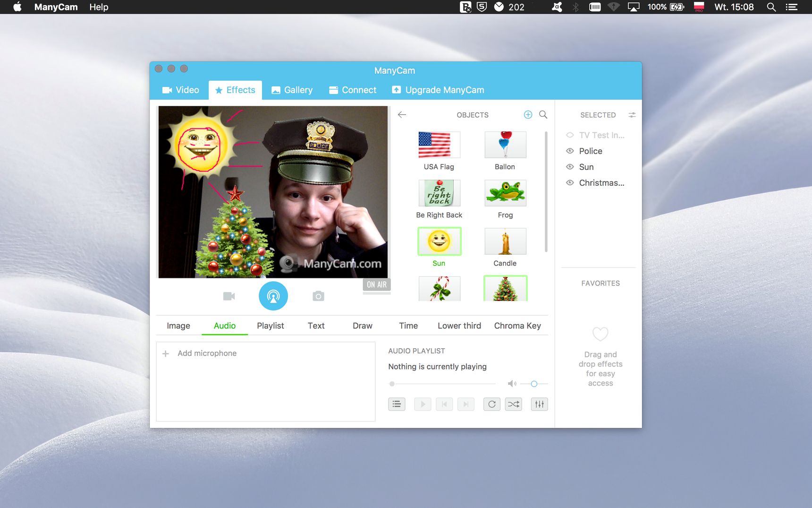812x508 pixels.
Task: Skip to previous audio track
Action: coord(444,404)
